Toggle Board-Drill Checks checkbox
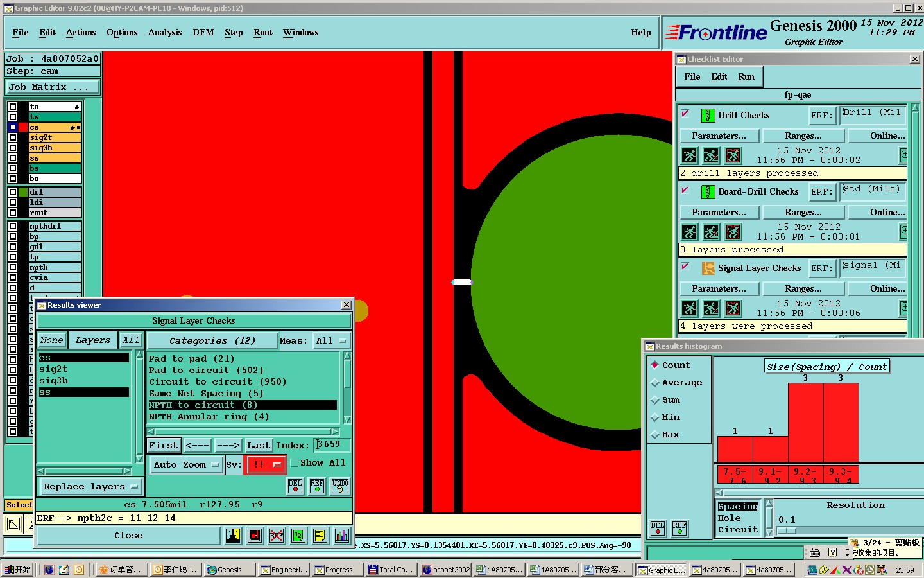The width and height of the screenshot is (924, 578). tap(685, 190)
